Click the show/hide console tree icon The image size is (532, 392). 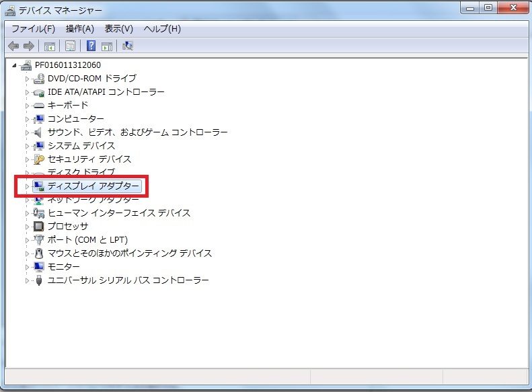[x=49, y=46]
